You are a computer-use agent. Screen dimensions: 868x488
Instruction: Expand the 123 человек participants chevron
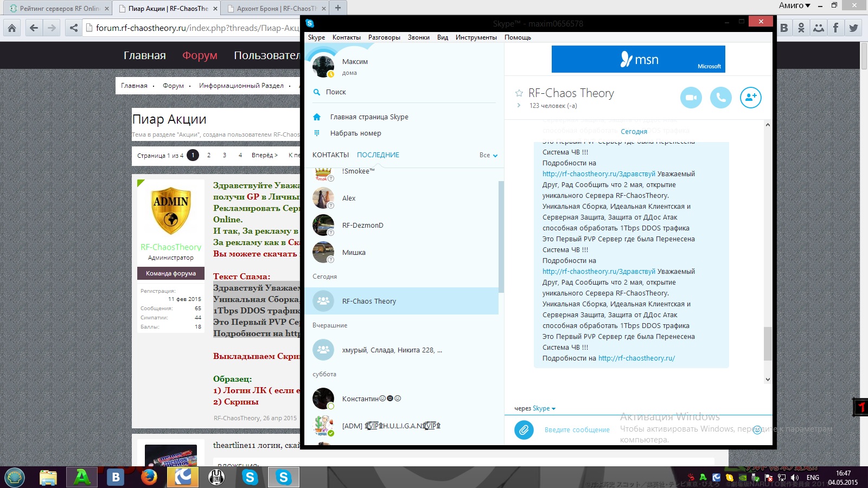pos(519,106)
